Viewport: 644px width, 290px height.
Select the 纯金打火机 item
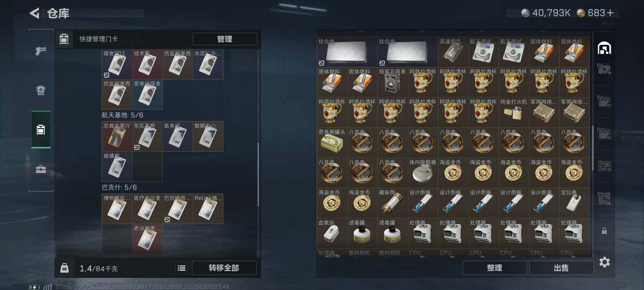coord(514,112)
